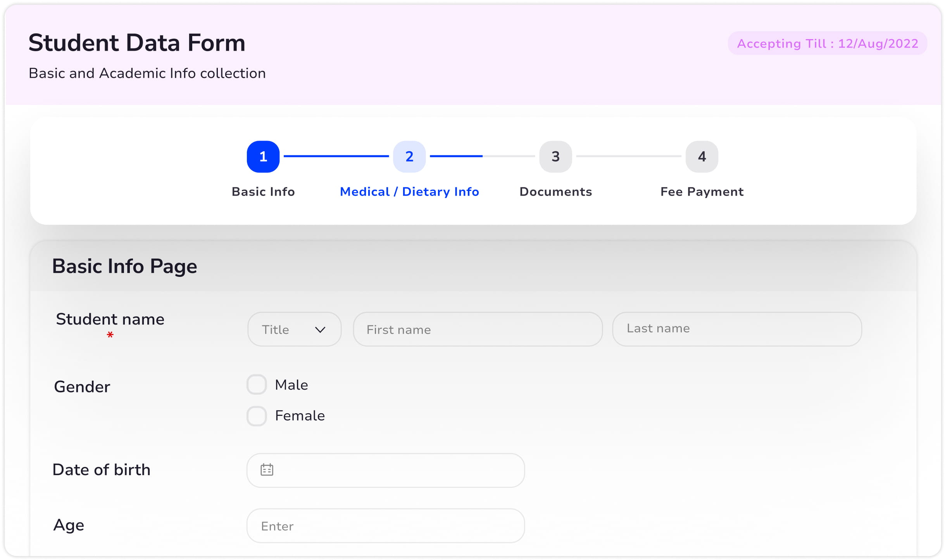Click the Accepting Till date badge
945x560 pixels.
[828, 43]
